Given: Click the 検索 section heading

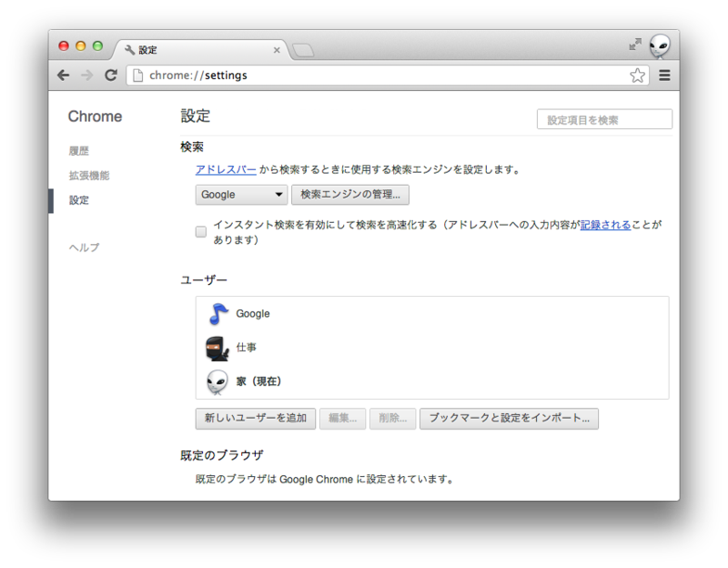Looking at the screenshot, I should (x=192, y=147).
